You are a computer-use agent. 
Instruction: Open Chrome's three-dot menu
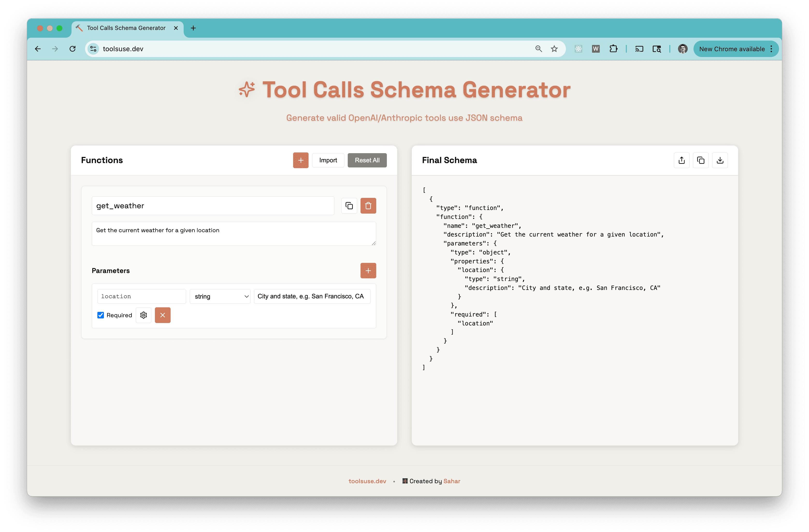click(771, 49)
